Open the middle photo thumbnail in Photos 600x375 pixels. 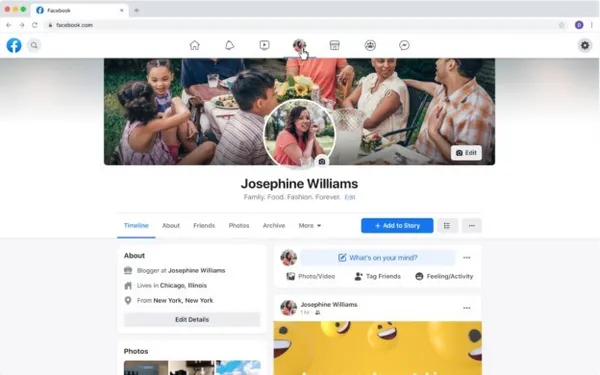click(x=192, y=368)
